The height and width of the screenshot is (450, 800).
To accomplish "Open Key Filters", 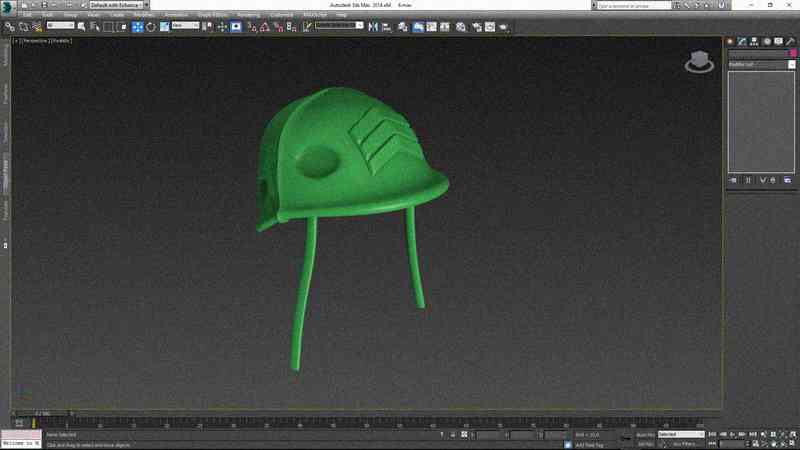I will click(x=684, y=444).
